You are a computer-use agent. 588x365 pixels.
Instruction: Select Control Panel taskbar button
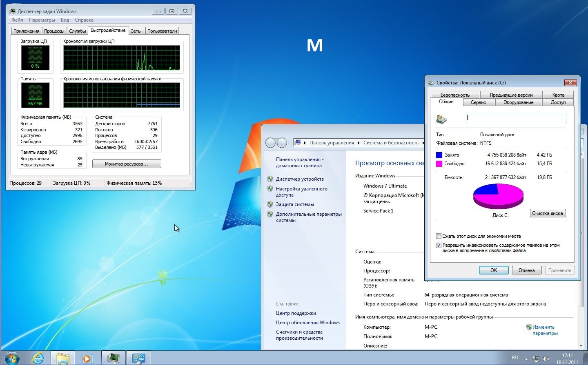pyautogui.click(x=139, y=358)
